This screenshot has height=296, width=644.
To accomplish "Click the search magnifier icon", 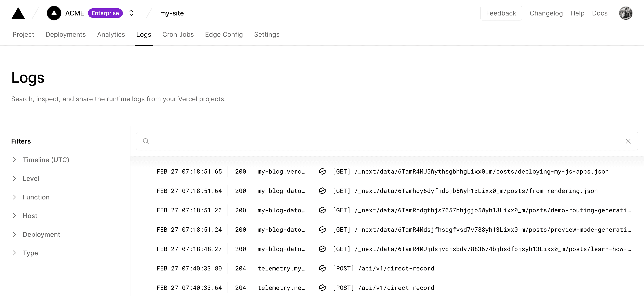I will tap(146, 141).
